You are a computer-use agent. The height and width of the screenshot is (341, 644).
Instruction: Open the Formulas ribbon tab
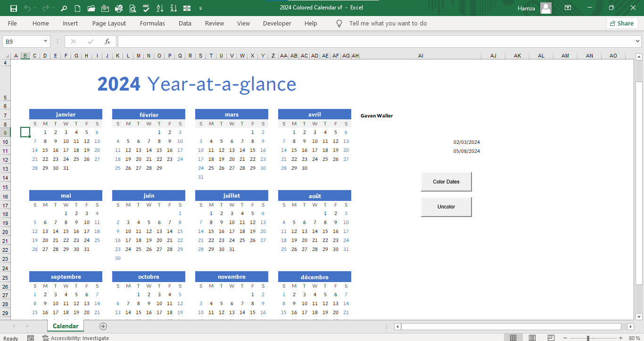(x=152, y=23)
